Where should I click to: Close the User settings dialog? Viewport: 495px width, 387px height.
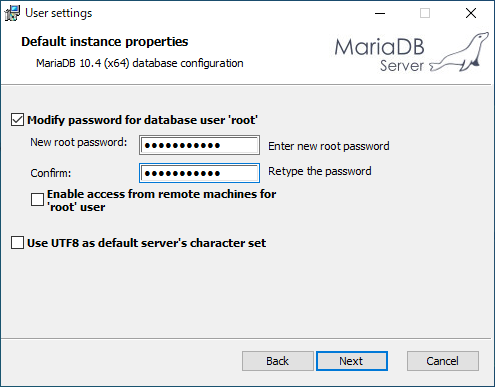point(471,13)
